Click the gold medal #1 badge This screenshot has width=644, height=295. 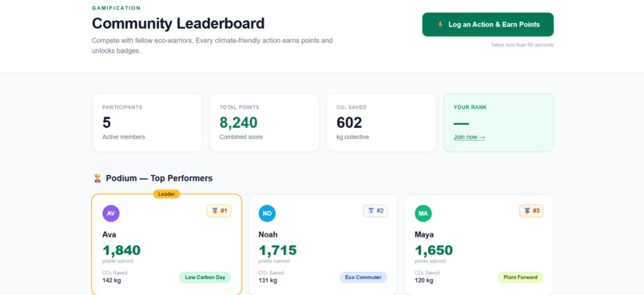tap(219, 211)
